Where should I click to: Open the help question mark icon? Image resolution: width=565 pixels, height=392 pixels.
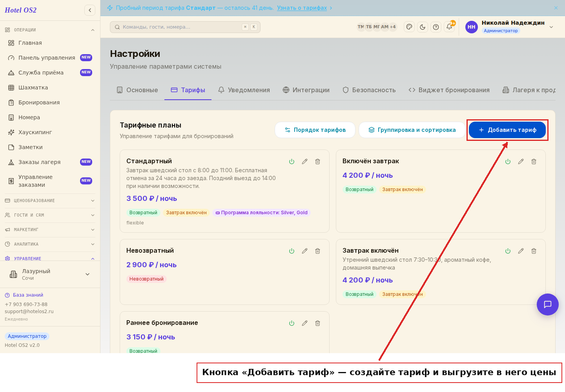coord(436,27)
